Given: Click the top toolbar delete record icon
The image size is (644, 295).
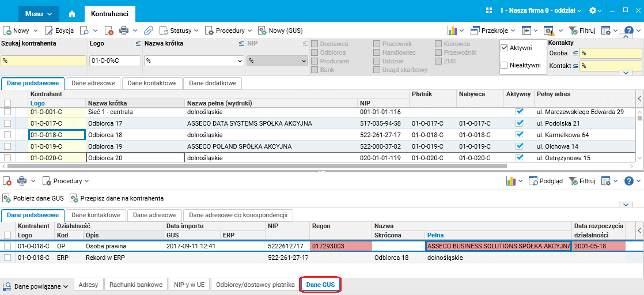Looking at the screenshot, I should coord(109,31).
